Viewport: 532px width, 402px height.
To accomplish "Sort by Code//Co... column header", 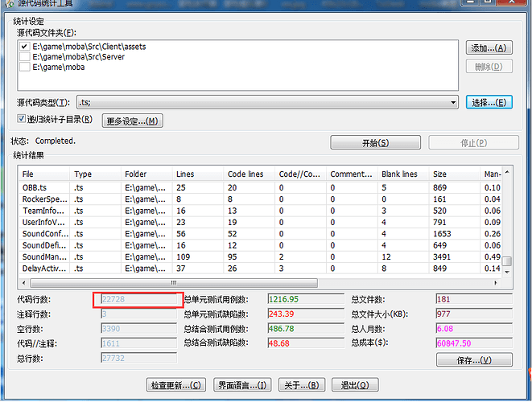I will tap(300, 174).
